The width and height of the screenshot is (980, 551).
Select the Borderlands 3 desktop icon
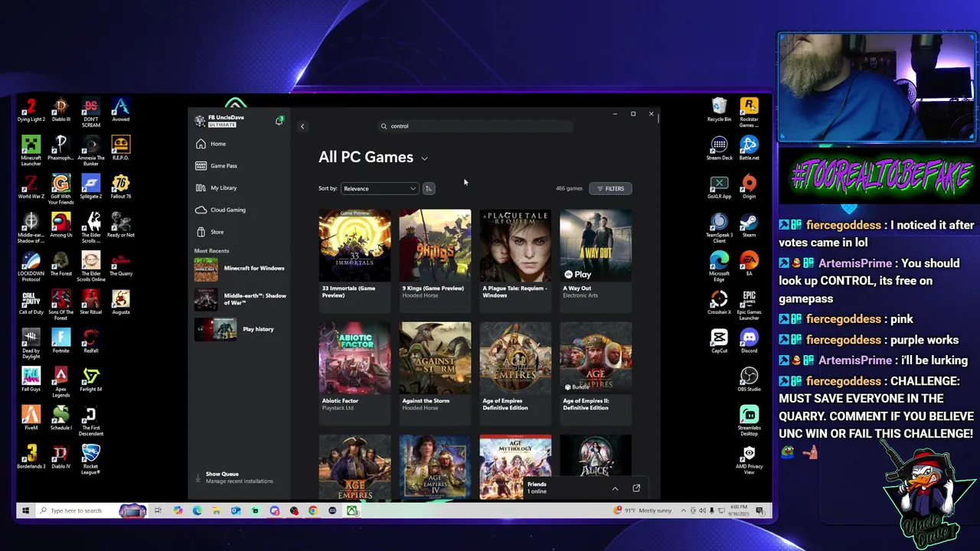pyautogui.click(x=31, y=457)
